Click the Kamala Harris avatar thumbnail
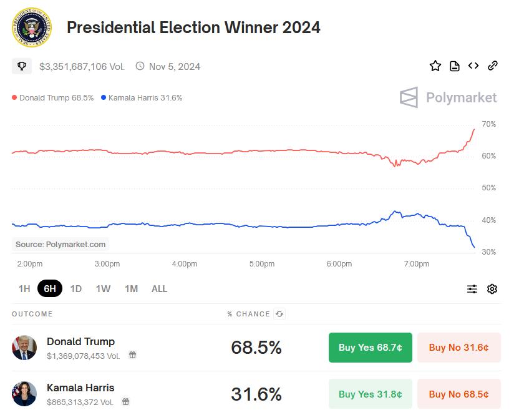Image resolution: width=514 pixels, height=420 pixels. click(24, 394)
